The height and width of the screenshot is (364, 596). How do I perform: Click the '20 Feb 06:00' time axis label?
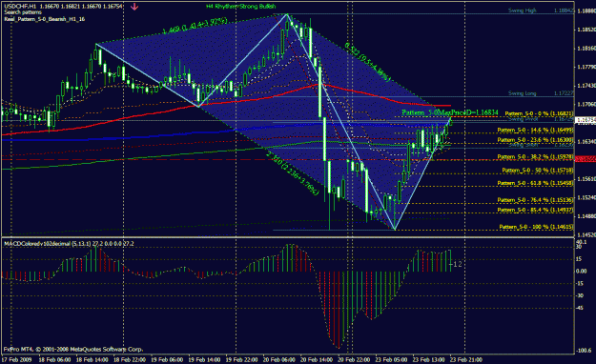(x=278, y=359)
